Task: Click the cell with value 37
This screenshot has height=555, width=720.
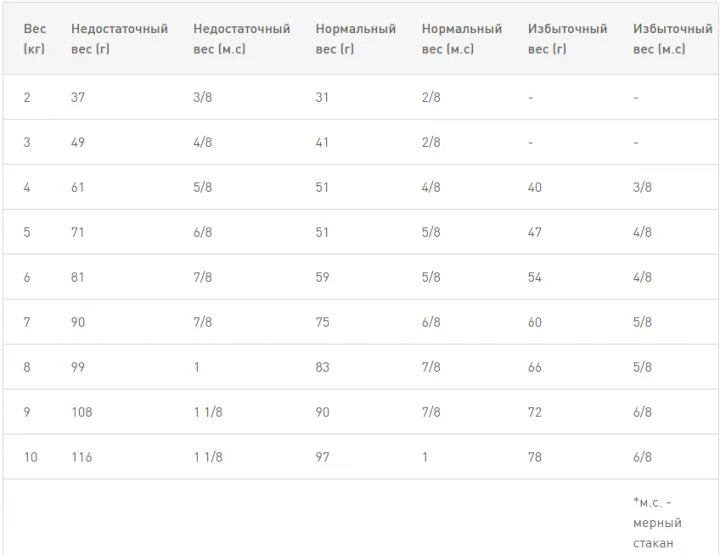Action: (x=78, y=98)
